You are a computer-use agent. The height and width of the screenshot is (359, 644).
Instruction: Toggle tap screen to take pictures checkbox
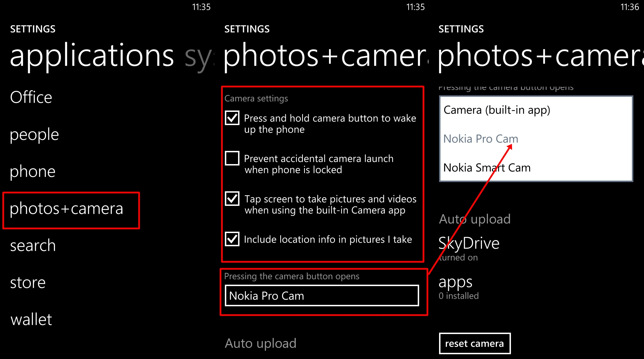[232, 199]
